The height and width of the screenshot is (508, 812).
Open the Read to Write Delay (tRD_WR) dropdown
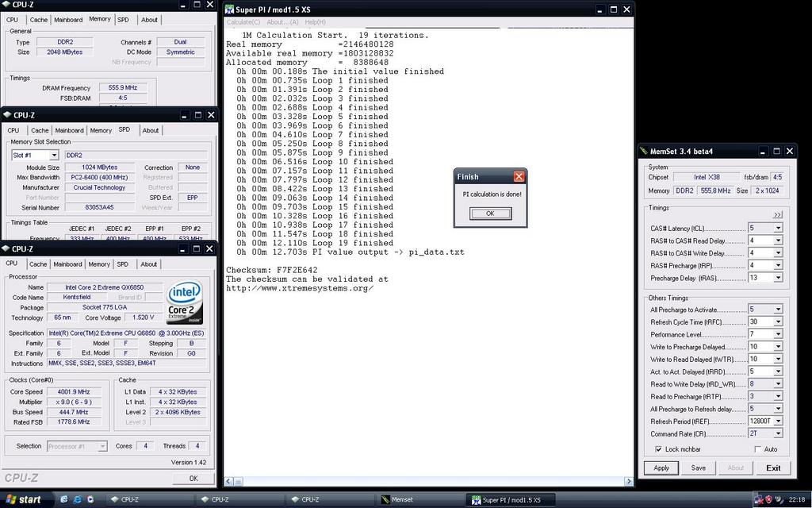click(778, 384)
